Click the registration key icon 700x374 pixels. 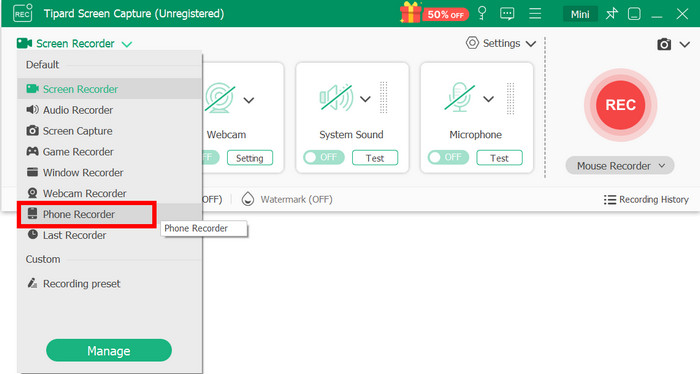pyautogui.click(x=482, y=13)
